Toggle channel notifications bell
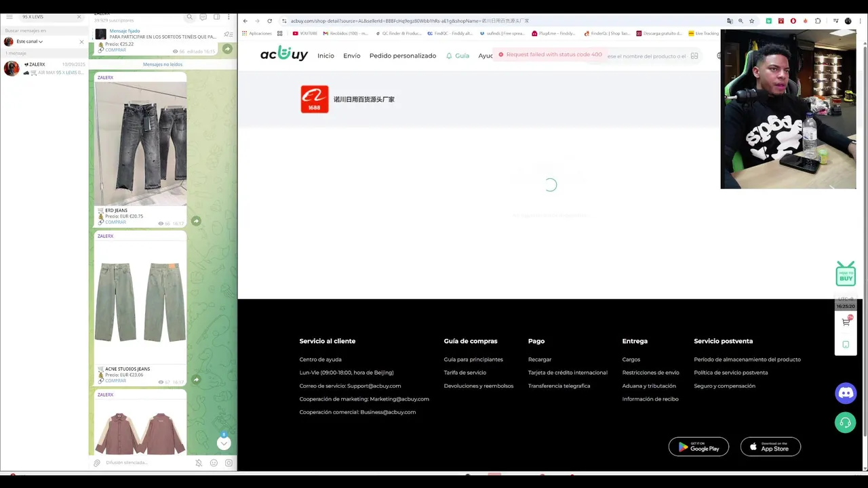Screen dimensions: 868x488 pos(199,463)
